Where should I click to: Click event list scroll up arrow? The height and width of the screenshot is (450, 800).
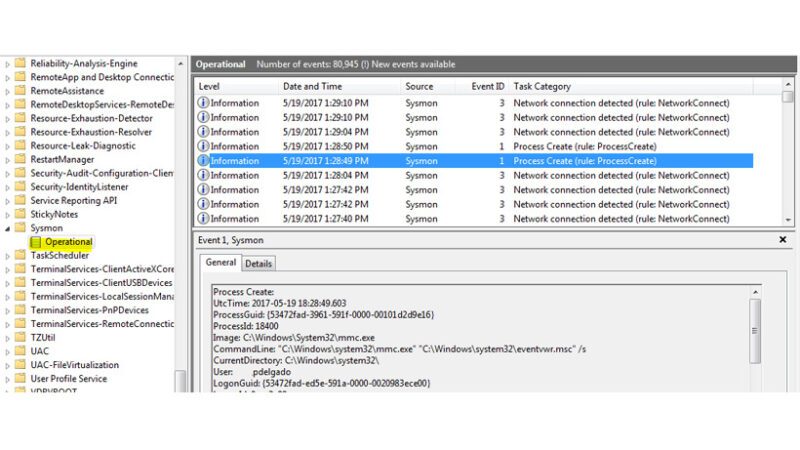pos(788,84)
